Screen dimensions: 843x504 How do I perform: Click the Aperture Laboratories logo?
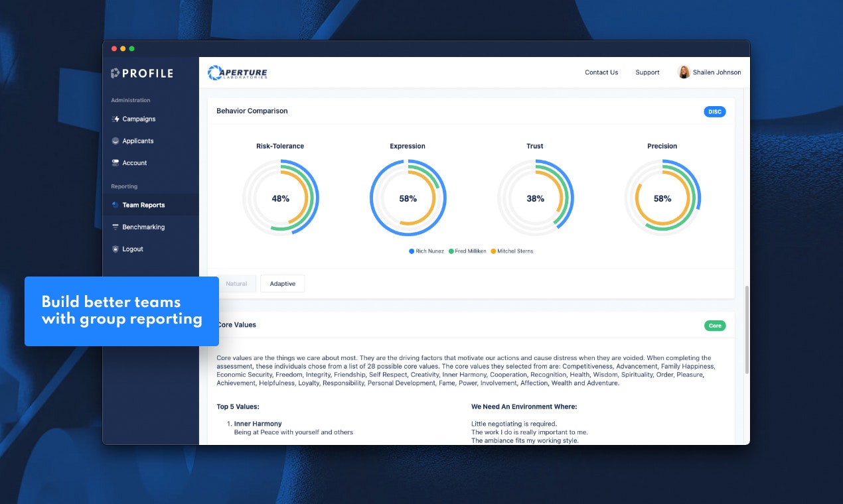click(x=238, y=72)
